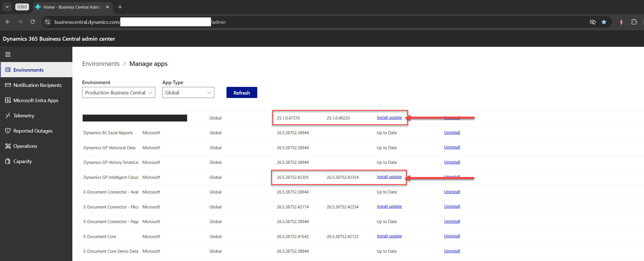The height and width of the screenshot is (261, 644).
Task: Close the Business Central Admin tab
Action: click(108, 7)
